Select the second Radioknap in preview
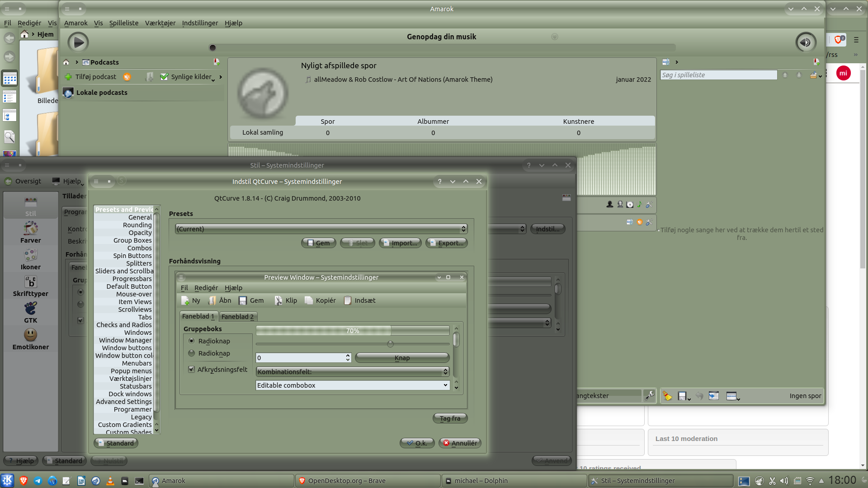 coord(192,353)
